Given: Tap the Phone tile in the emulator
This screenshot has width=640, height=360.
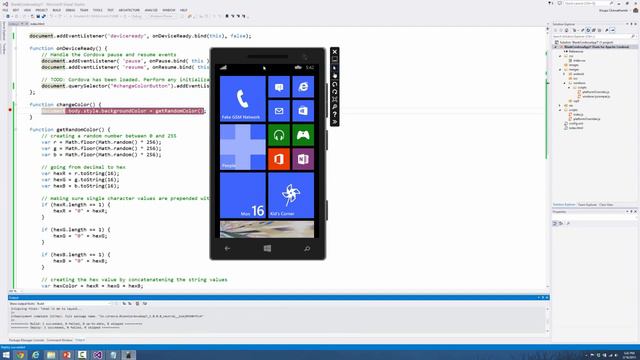Looking at the screenshot, I should tap(242, 98).
